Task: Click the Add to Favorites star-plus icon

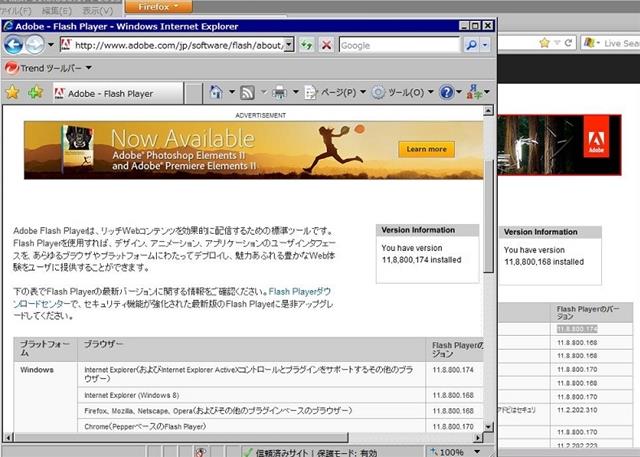Action: click(x=36, y=93)
